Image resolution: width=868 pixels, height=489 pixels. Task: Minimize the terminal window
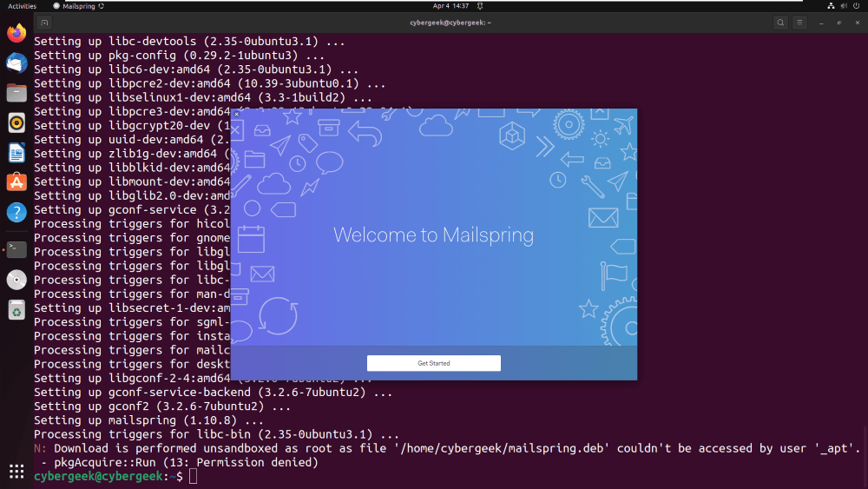click(821, 23)
